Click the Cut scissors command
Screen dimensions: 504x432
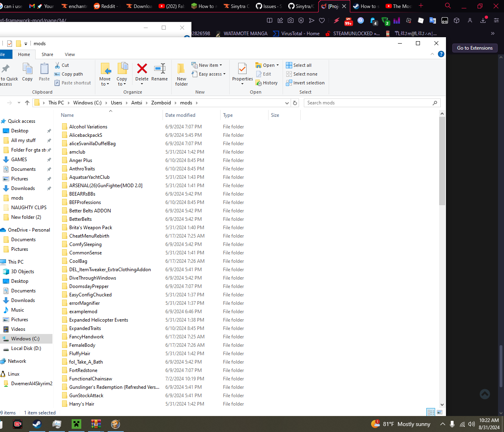(x=62, y=65)
